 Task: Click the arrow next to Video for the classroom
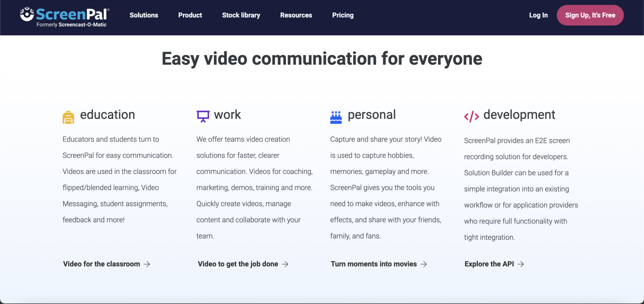[x=148, y=264]
